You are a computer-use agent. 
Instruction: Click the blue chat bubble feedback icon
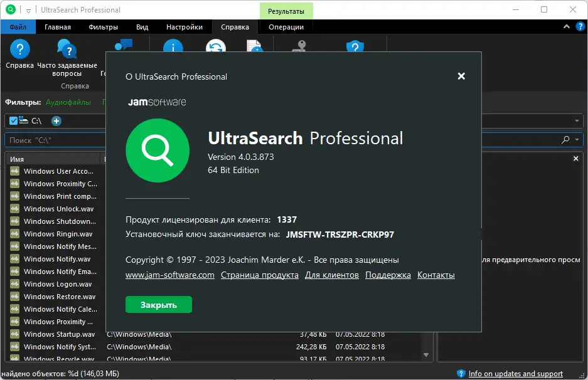125,44
